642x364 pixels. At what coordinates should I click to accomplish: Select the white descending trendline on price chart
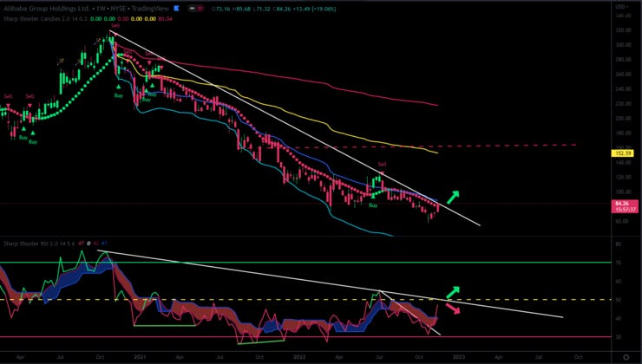295,127
